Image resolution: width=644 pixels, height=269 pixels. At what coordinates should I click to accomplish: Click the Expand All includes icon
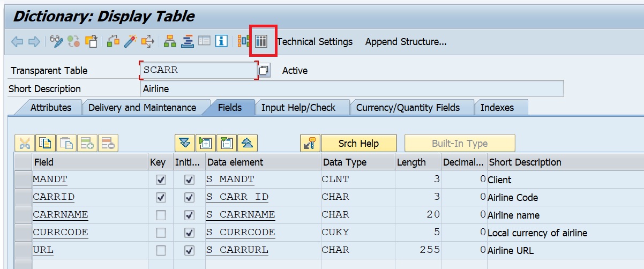coord(185,143)
